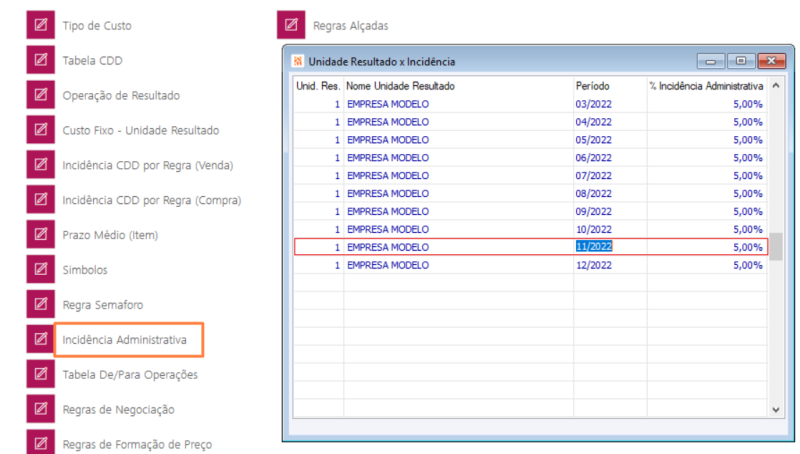Click EMPRESA MODELO in the 06/2022 row

(x=388, y=158)
